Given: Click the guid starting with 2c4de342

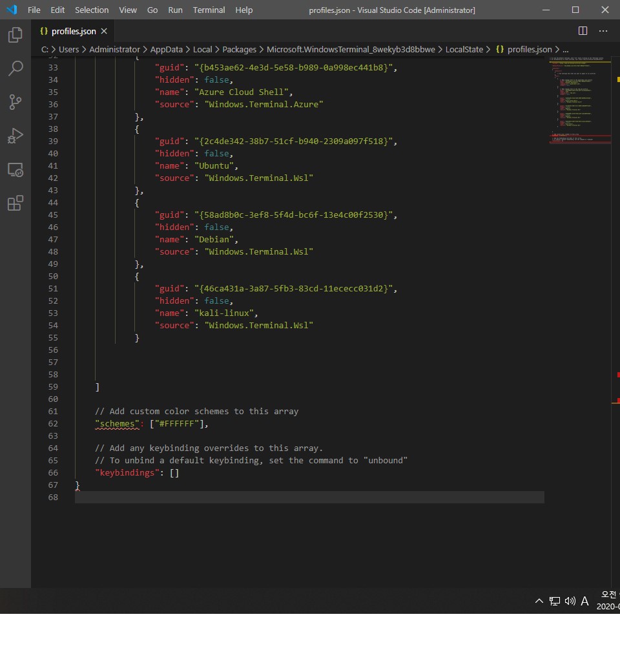Looking at the screenshot, I should pos(293,142).
